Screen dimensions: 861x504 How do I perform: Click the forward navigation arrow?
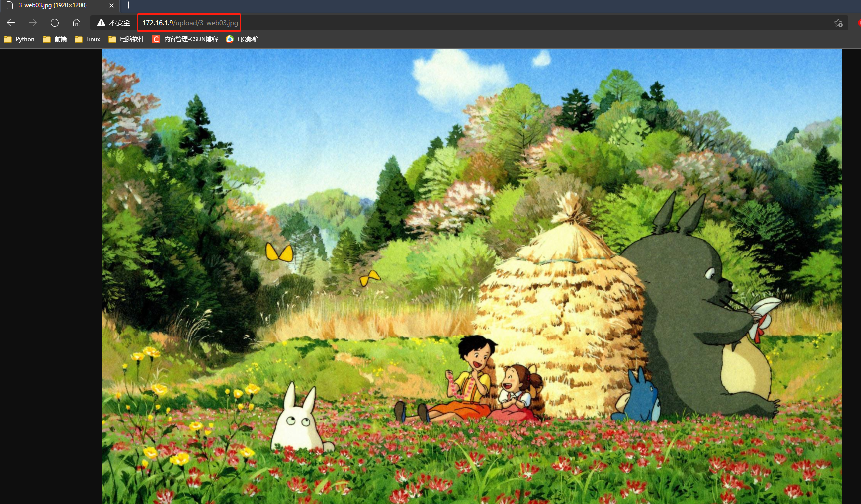coord(33,23)
